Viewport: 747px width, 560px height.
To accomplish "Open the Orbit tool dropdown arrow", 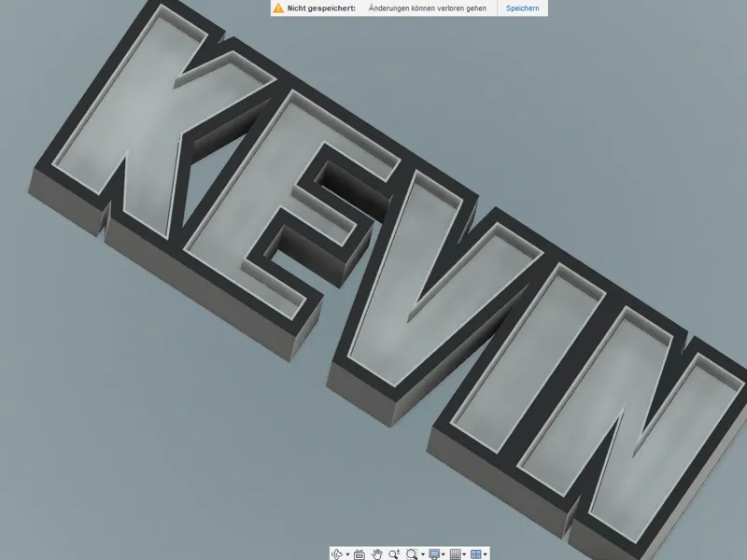I will point(347,554).
